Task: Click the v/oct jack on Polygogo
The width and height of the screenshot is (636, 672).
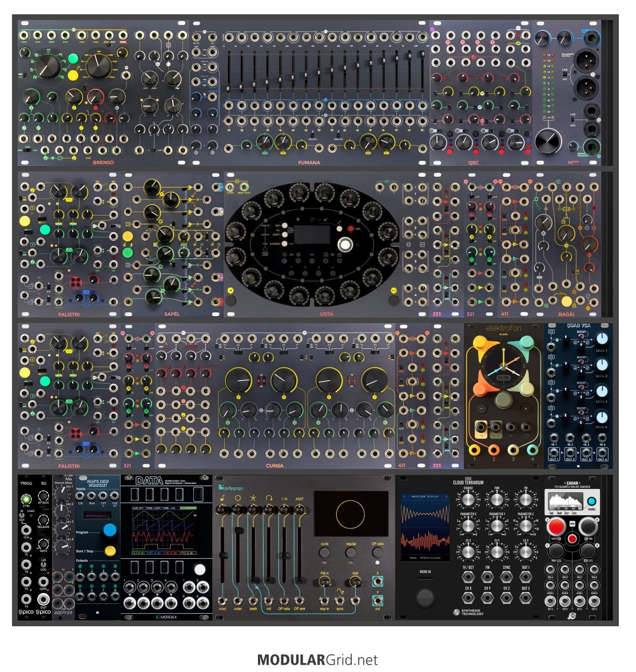Action: pyautogui.click(x=222, y=601)
